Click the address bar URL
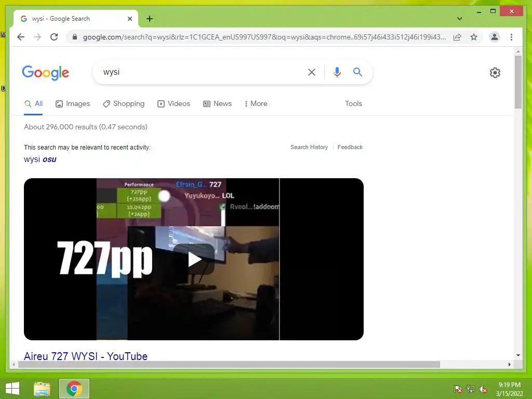The width and height of the screenshot is (532, 399). (x=264, y=37)
